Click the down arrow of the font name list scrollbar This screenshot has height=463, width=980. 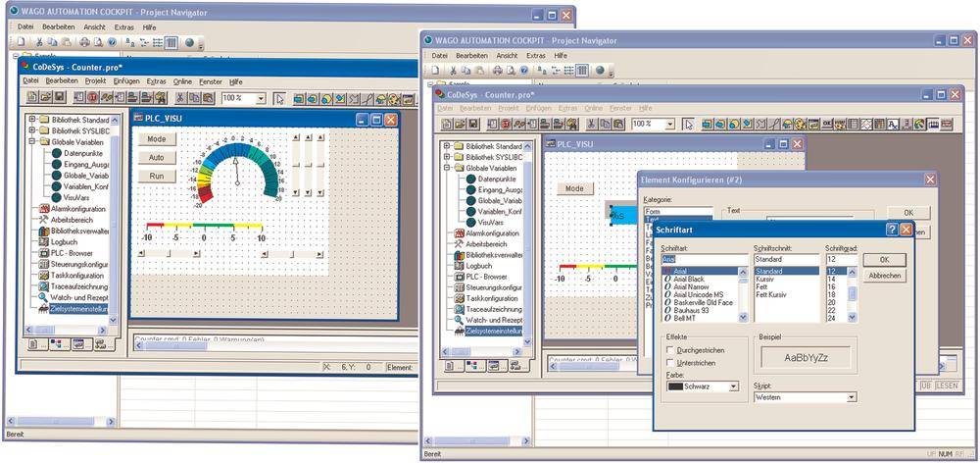(743, 318)
